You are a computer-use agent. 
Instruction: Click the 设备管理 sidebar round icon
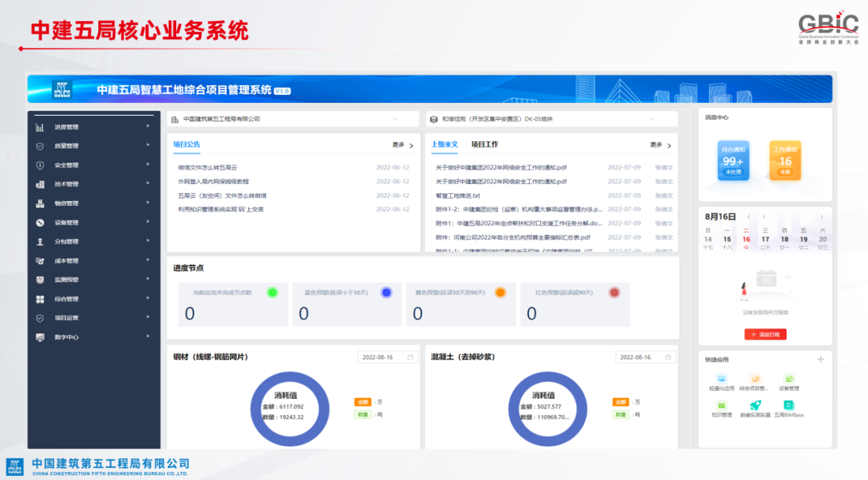(x=40, y=223)
